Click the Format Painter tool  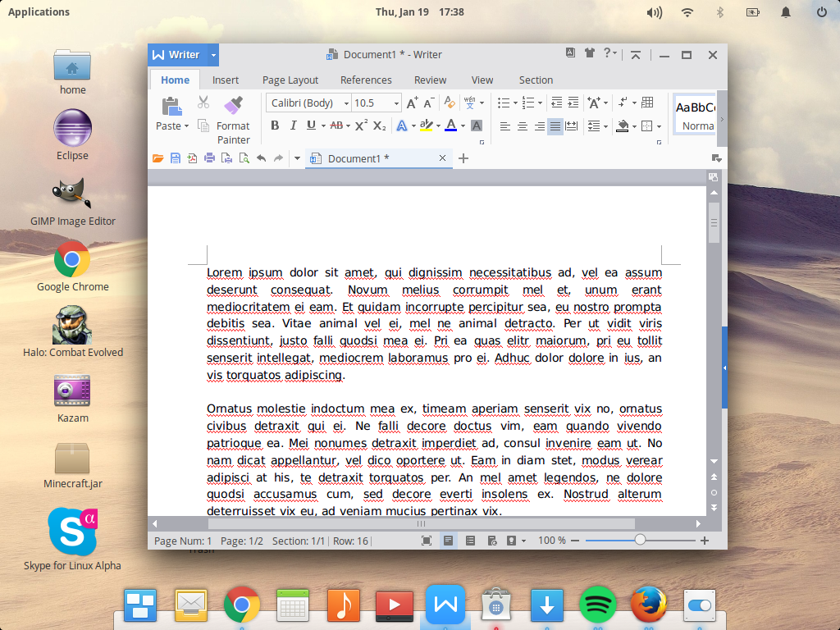tap(233, 119)
